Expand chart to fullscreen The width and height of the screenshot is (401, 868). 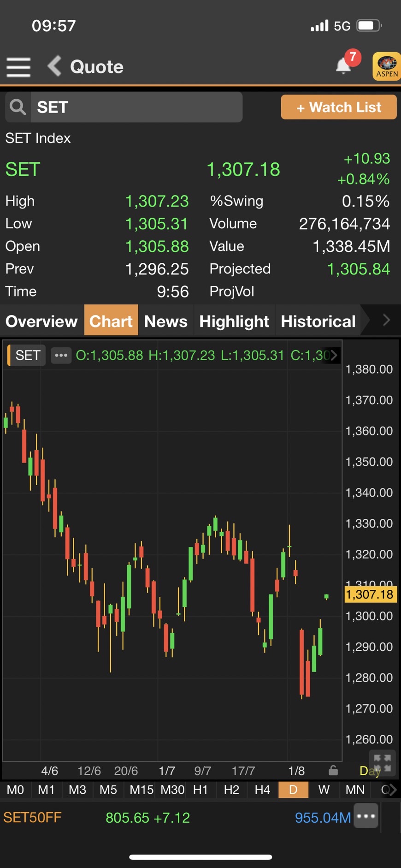[382, 763]
